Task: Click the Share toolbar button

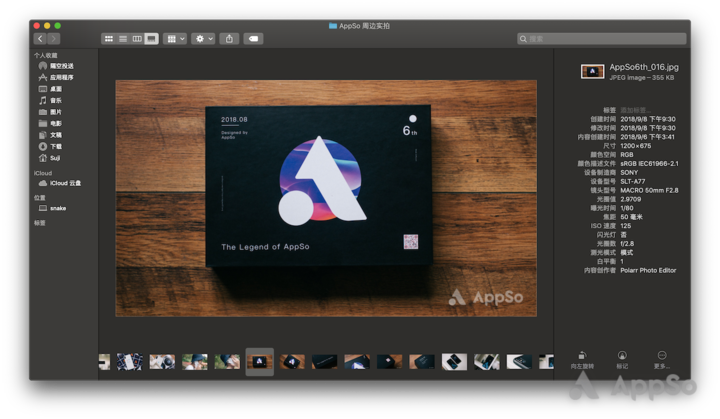Action: point(229,39)
